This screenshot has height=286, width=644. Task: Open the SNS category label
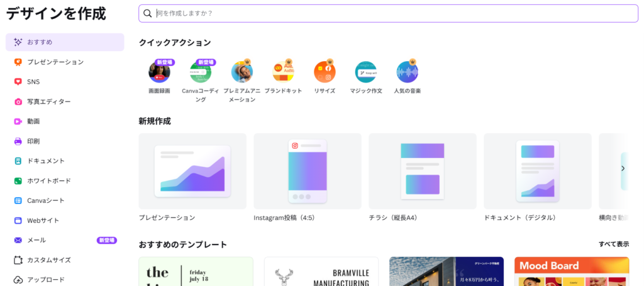point(33,82)
